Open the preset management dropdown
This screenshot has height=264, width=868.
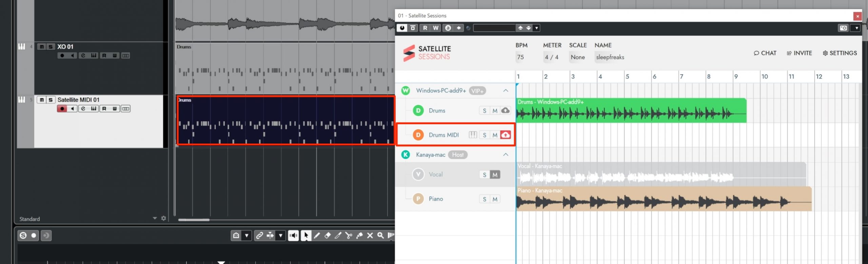click(536, 28)
